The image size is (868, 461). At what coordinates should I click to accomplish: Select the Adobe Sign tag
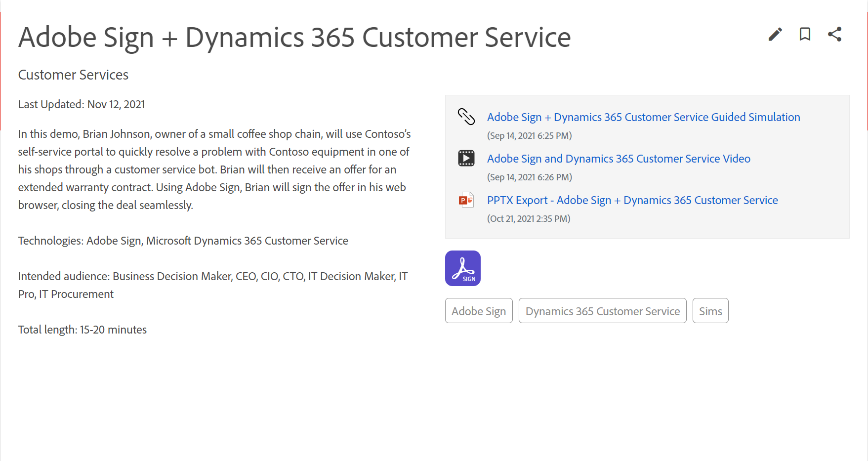coord(479,311)
